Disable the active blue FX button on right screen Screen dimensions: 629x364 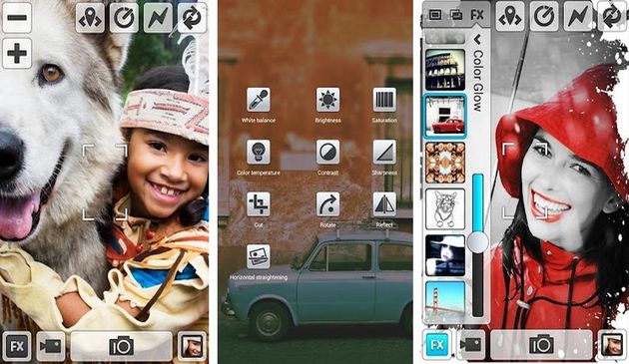tap(437, 345)
